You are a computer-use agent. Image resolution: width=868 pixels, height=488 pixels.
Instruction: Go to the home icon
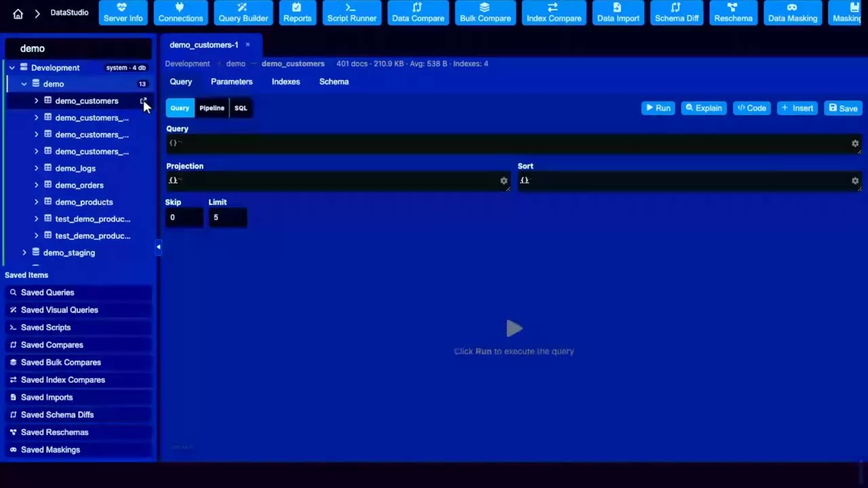click(x=18, y=14)
